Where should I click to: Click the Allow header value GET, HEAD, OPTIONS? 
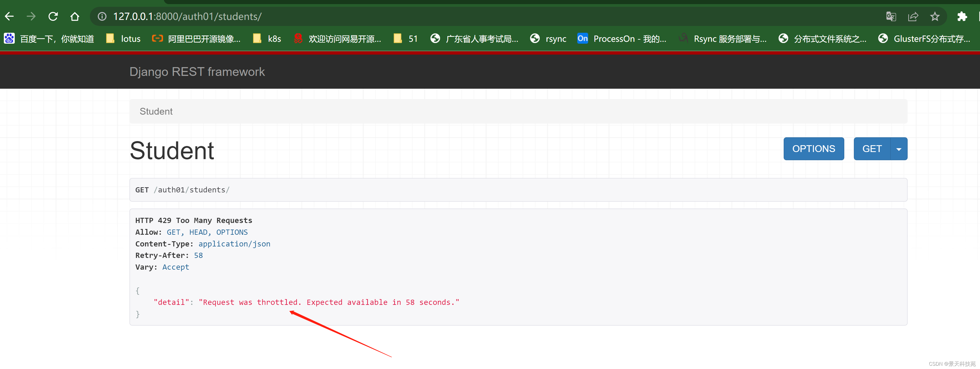(207, 232)
